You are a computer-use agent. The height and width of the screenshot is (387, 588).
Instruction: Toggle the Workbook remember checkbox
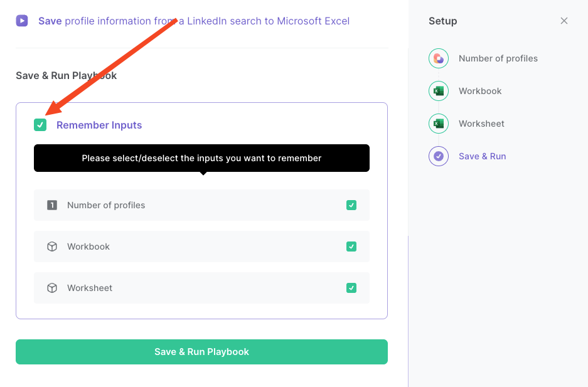point(351,247)
